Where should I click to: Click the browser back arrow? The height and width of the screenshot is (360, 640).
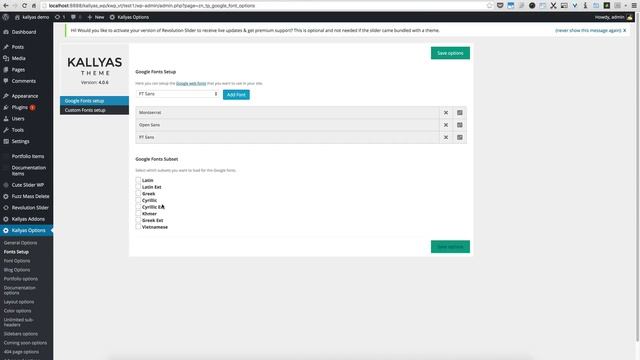(x=6, y=6)
